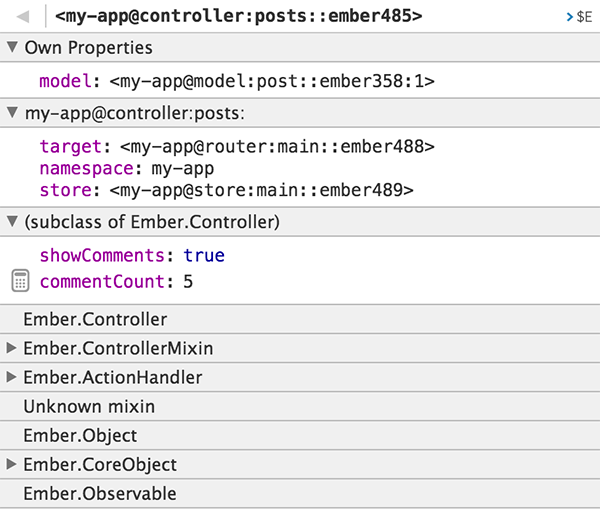
Task: Collapse the Own Properties section
Action: click(11, 48)
